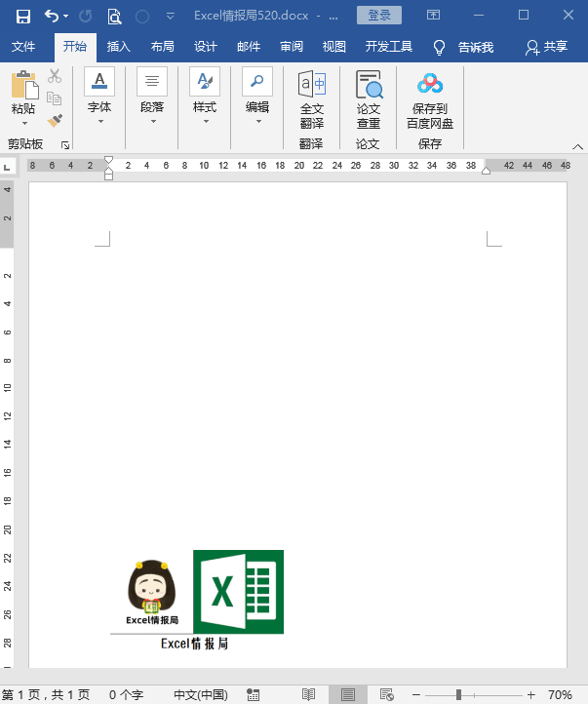588x704 pixels.
Task: Switch to web layout view
Action: 386,694
